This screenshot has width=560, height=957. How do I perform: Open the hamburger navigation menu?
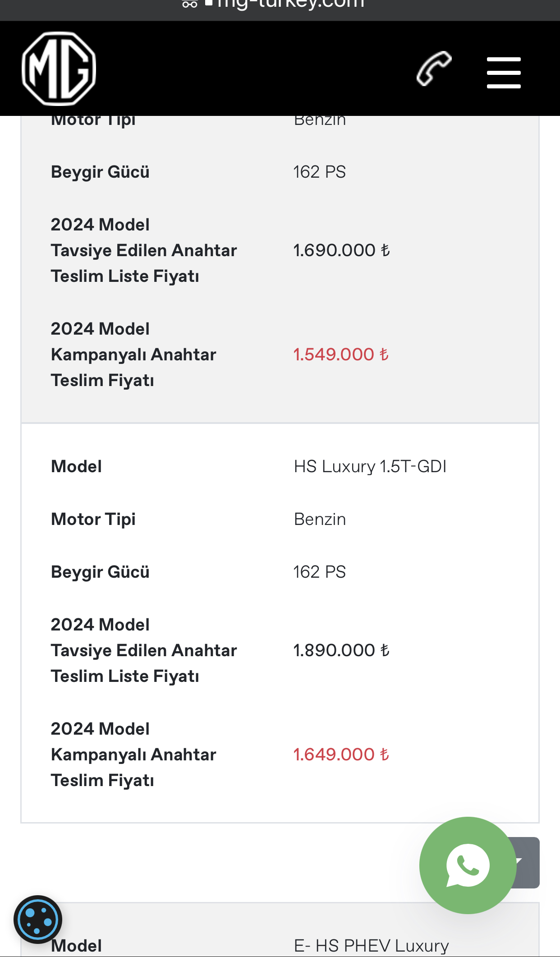[504, 72]
